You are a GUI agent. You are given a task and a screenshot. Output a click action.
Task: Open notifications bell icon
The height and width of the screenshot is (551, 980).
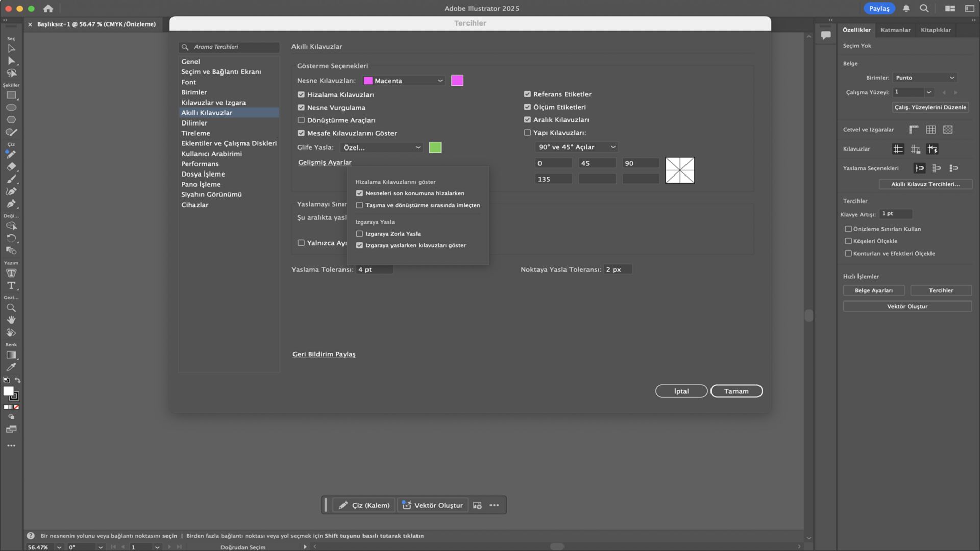point(906,8)
